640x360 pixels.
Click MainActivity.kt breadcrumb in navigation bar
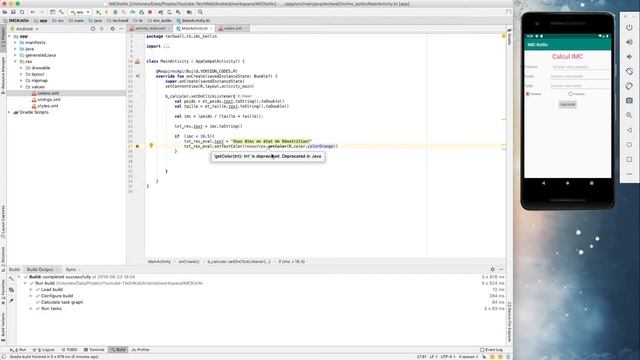[x=193, y=20]
